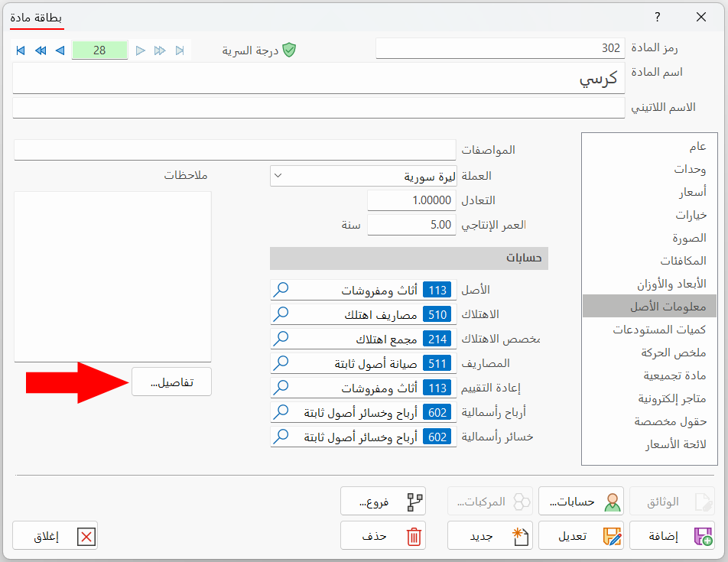Open متاجر إلكترونية section
This screenshot has height=562, width=728.
pyautogui.click(x=649, y=398)
